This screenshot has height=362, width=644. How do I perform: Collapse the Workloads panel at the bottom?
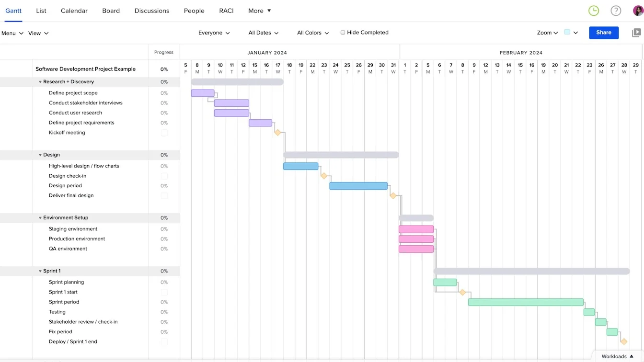617,356
